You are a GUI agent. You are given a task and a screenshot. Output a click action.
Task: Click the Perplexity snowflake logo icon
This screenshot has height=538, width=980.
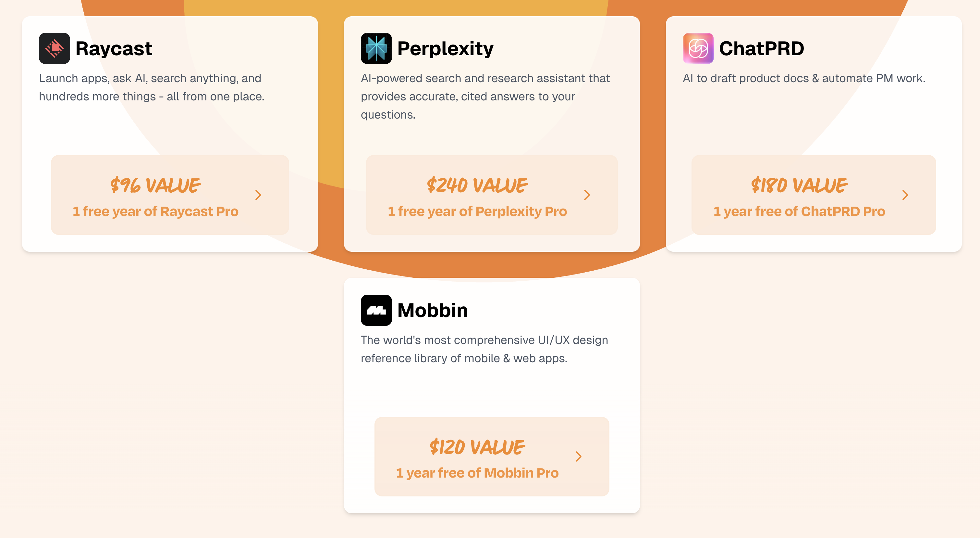click(x=376, y=48)
